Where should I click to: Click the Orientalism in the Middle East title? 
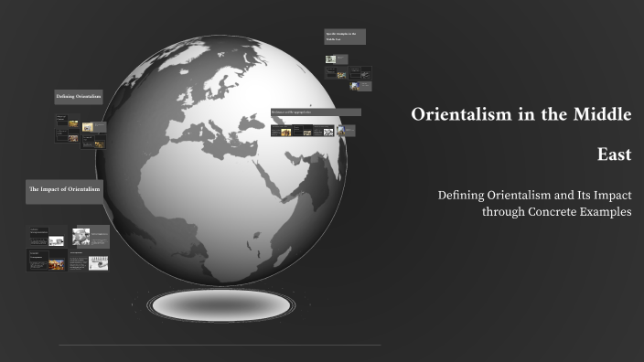click(521, 134)
